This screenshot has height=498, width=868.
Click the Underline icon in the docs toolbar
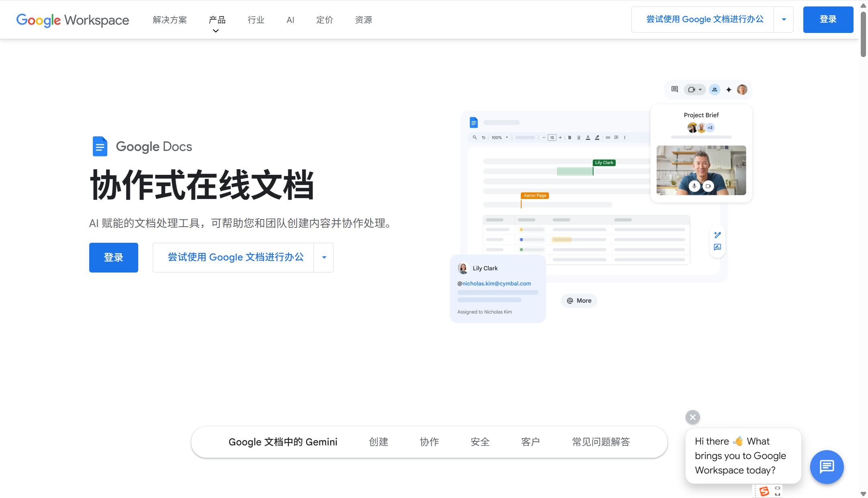[x=579, y=137]
